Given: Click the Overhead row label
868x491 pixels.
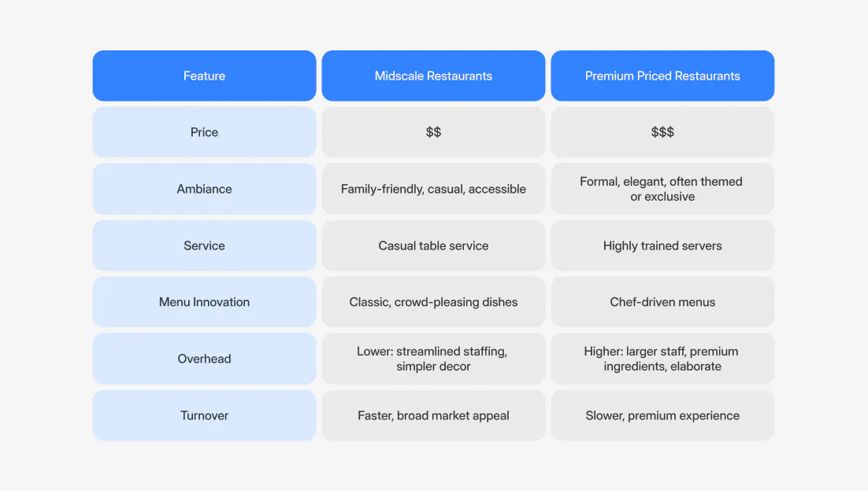Looking at the screenshot, I should [204, 359].
